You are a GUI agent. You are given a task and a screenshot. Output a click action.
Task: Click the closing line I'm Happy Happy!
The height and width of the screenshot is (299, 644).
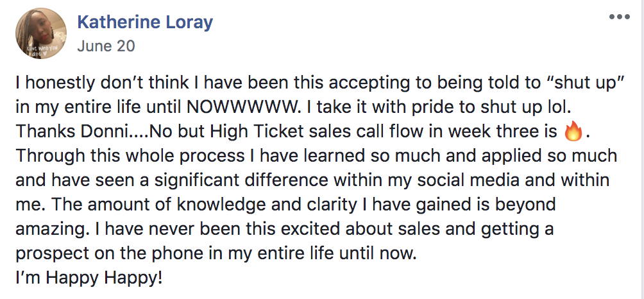89,278
